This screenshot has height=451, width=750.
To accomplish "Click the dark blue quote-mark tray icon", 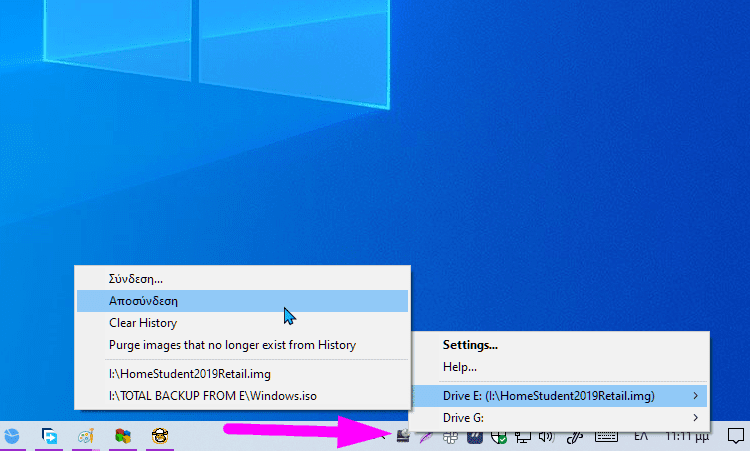I will (474, 436).
